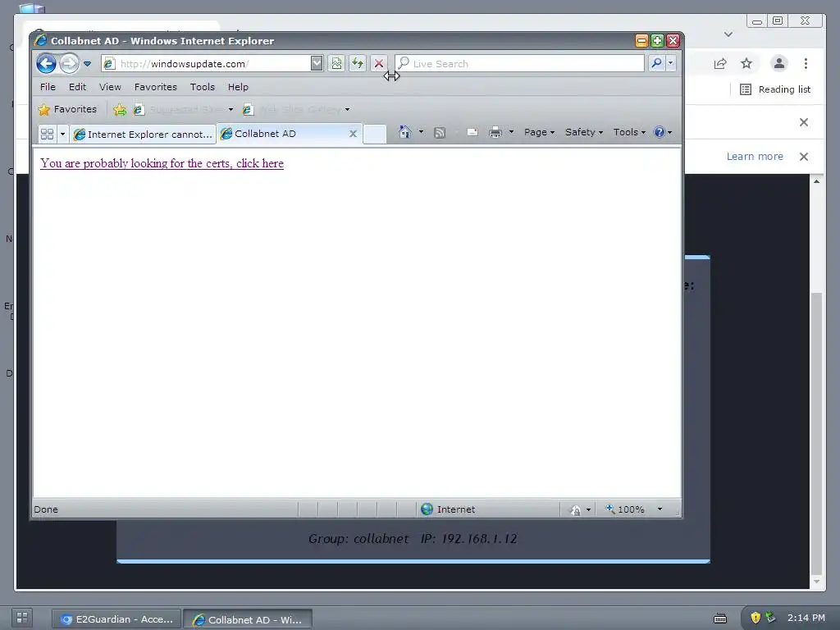Click the Done status bar text
The height and width of the screenshot is (630, 840).
coord(46,509)
